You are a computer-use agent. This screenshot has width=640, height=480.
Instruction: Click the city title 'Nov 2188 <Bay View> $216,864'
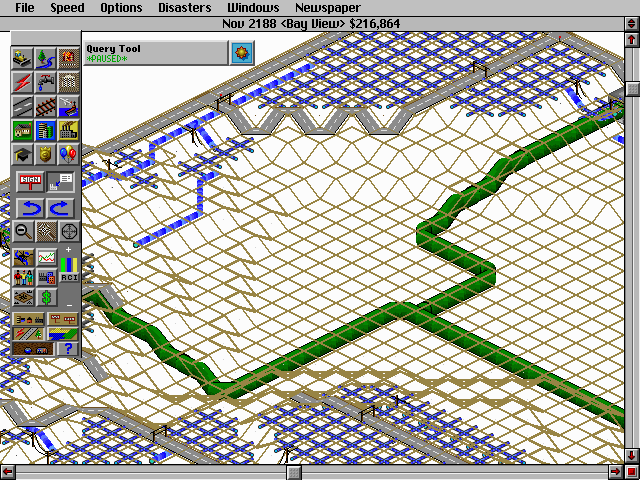311,24
